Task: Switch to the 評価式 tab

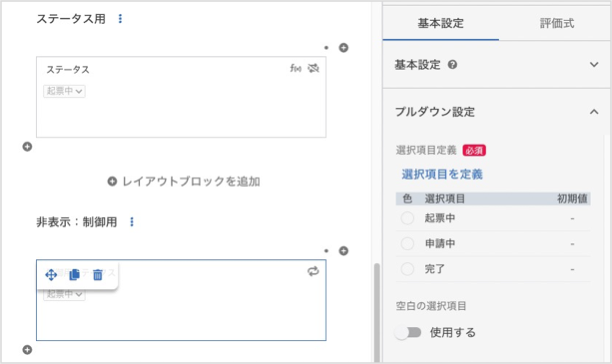Action: click(x=557, y=23)
